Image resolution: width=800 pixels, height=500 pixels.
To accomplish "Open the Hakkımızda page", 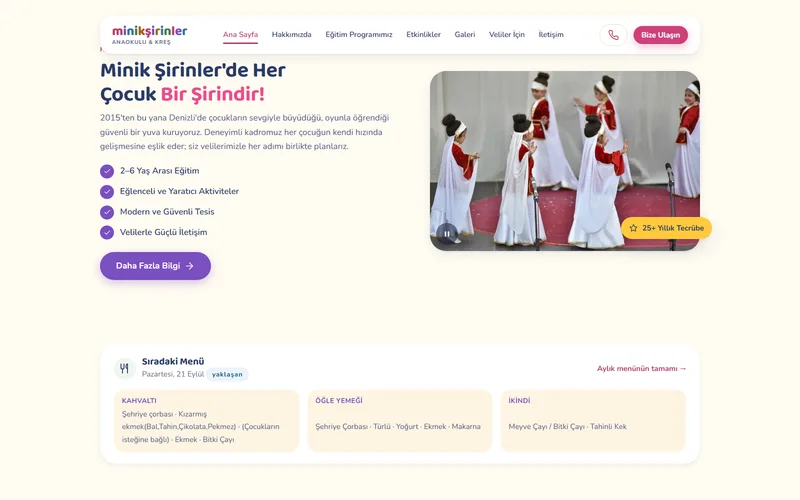I will (291, 35).
